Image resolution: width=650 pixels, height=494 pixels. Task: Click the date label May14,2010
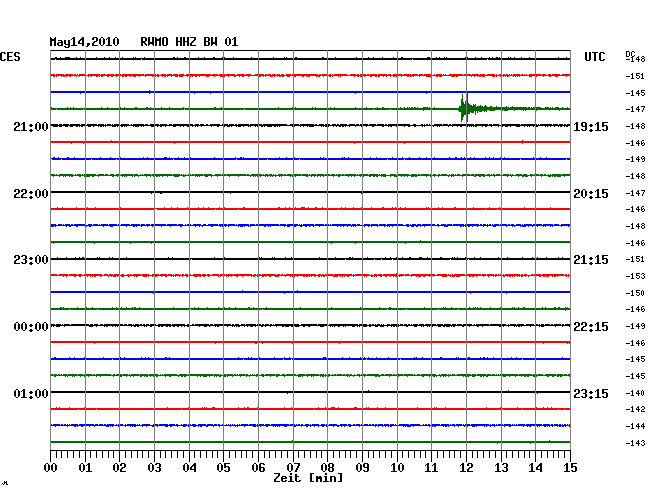84,42
